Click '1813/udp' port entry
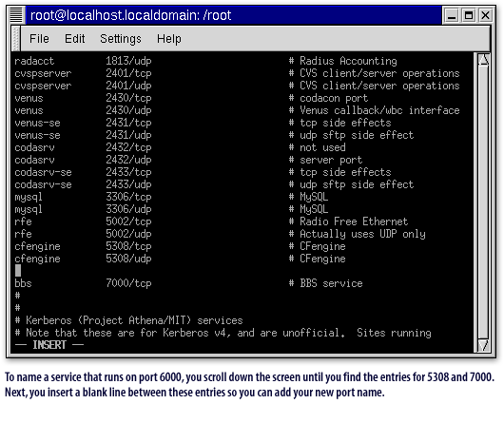 coord(128,61)
